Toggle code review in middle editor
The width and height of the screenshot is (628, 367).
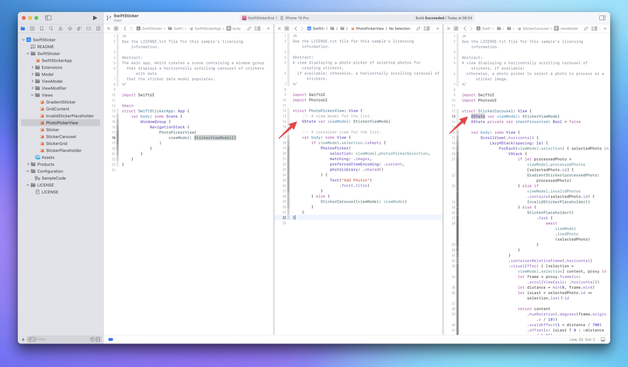(x=419, y=28)
